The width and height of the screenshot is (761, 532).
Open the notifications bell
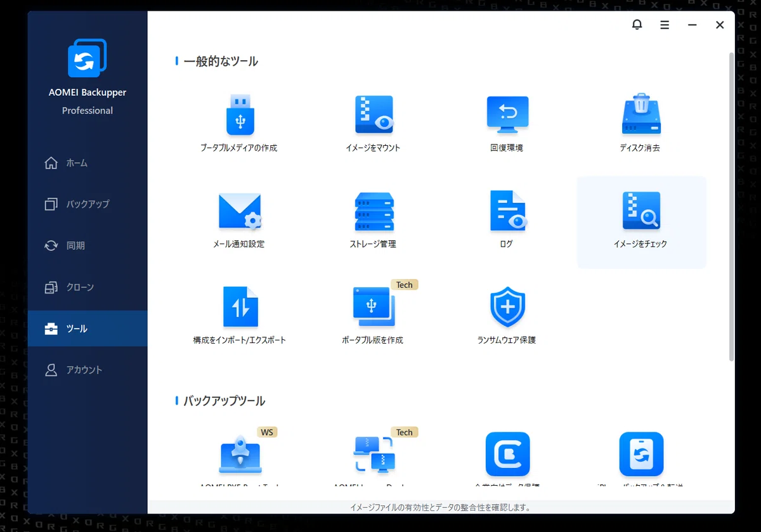[637, 25]
